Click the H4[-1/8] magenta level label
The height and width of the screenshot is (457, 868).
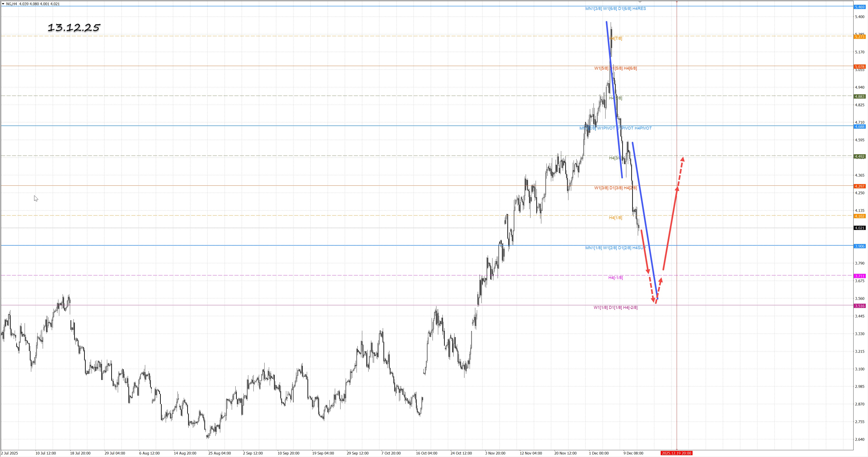(x=615, y=278)
